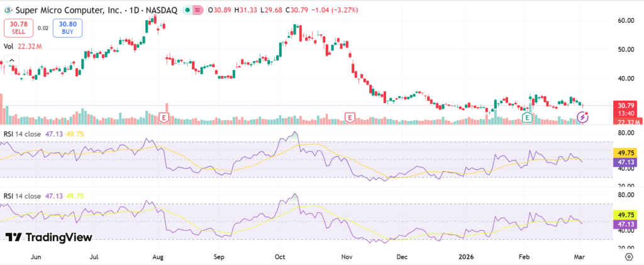Click the lower RSI 14 close legend

pos(22,196)
